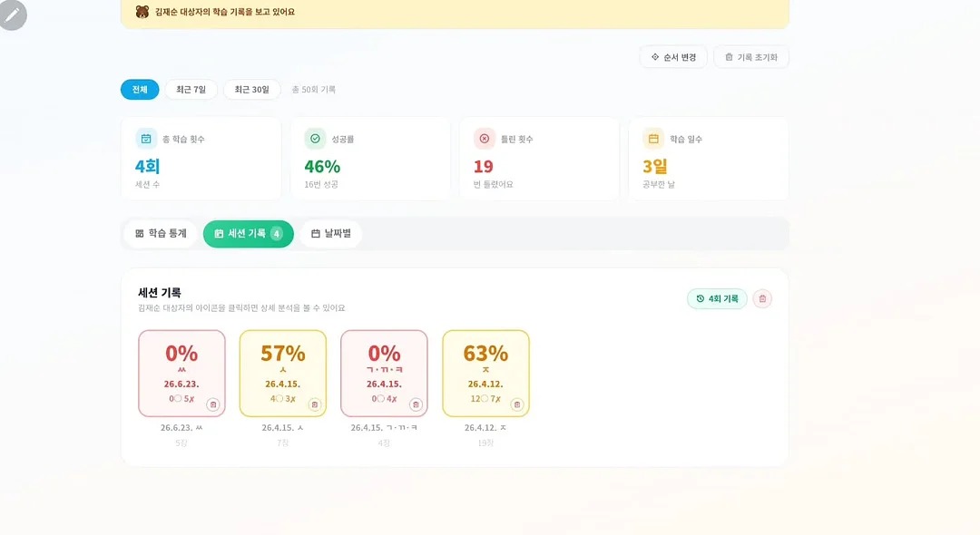Click the 16번 성공 text

pyautogui.click(x=321, y=184)
